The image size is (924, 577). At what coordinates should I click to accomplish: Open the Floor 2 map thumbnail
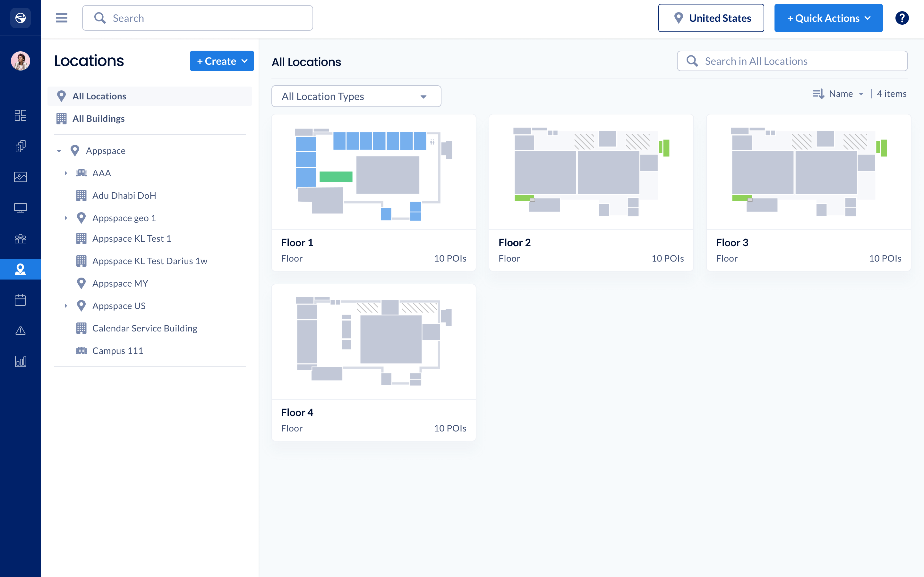pyautogui.click(x=591, y=172)
